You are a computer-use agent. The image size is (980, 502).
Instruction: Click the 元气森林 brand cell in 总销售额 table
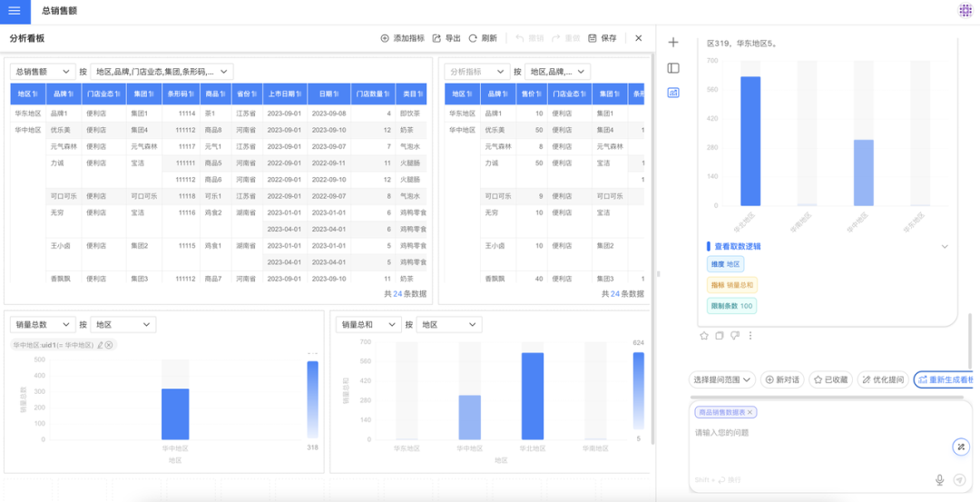coord(64,146)
